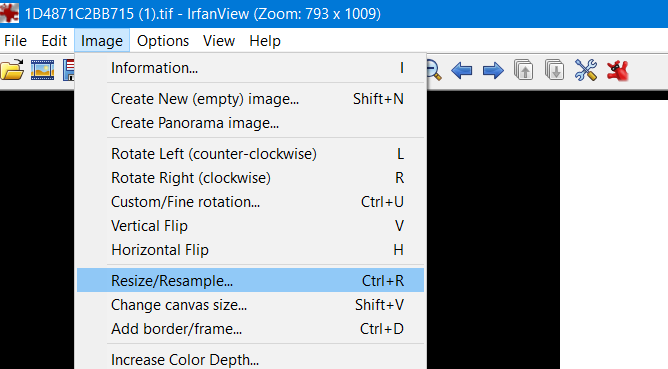
Task: Select Rotate Left (counter-clockwise)
Action: click(250, 154)
